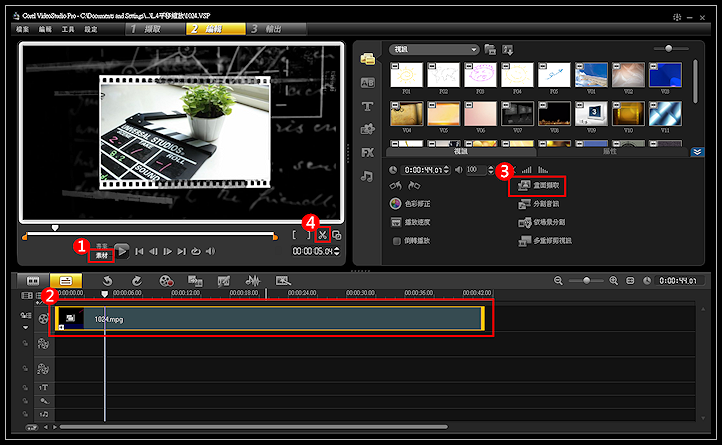This screenshot has width=722, height=445.
Task: Open the Title (T) library panel
Action: [x=367, y=106]
